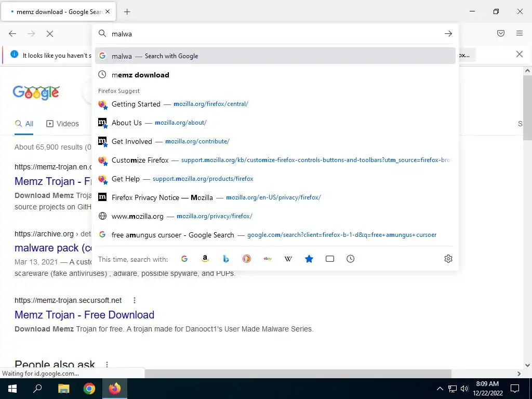Click the Google holiday logo
The image size is (532, 399).
click(36, 92)
